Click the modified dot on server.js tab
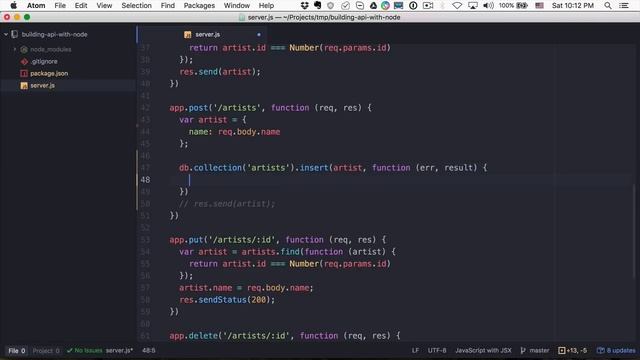The width and height of the screenshot is (640, 360). click(259, 35)
